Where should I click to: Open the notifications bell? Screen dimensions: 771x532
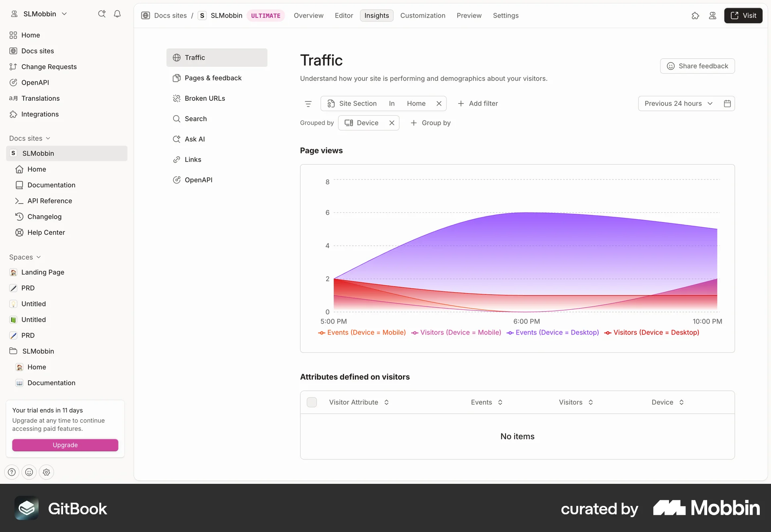(117, 14)
